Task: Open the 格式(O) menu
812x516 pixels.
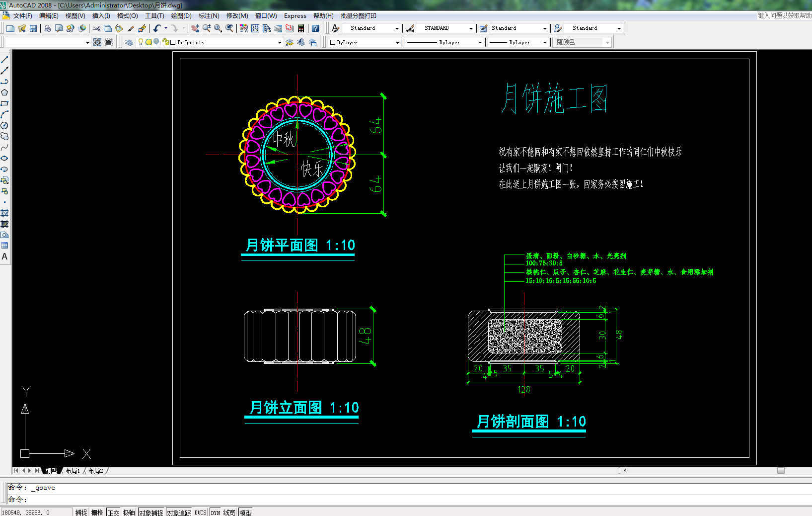Action: click(127, 16)
